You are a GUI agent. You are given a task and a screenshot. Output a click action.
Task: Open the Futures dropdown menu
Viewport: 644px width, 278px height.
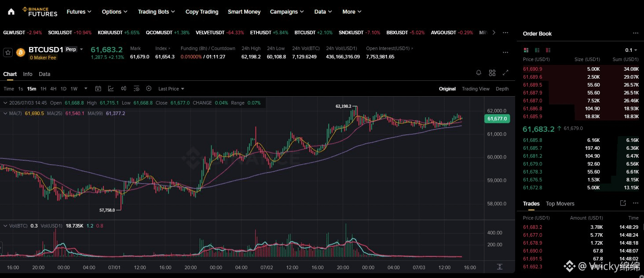[x=79, y=12]
